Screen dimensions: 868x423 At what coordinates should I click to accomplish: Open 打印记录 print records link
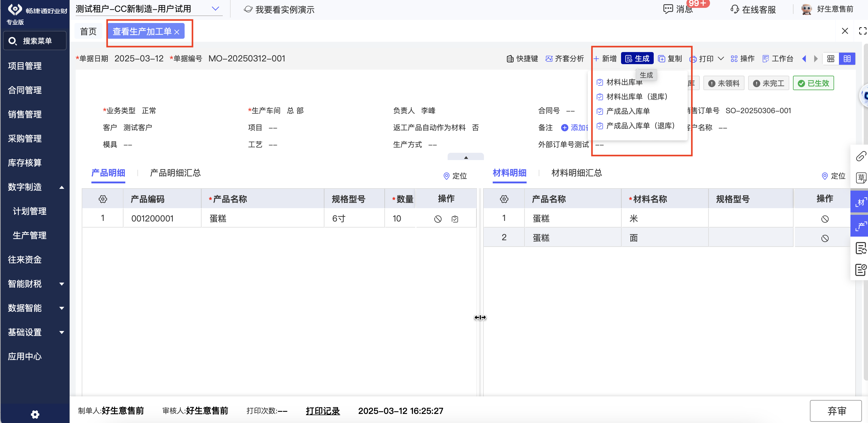(x=322, y=411)
